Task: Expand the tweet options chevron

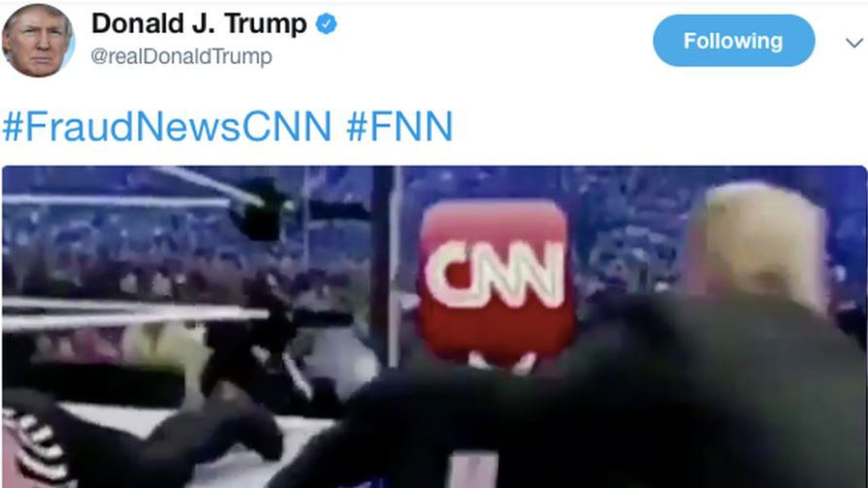Action: tap(854, 43)
